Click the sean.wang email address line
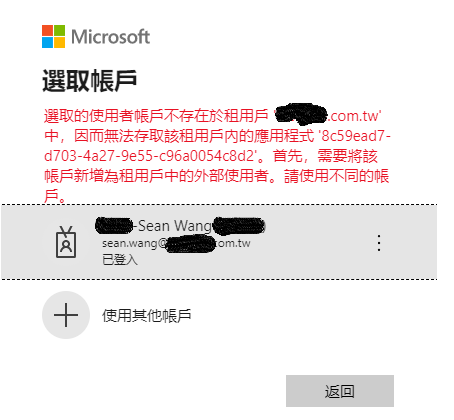454x420 pixels. 176,244
